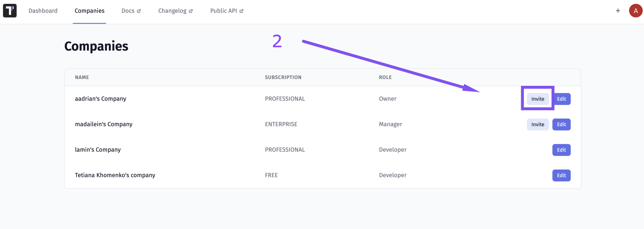Click the NAME column header
Image resolution: width=644 pixels, height=229 pixels.
click(x=82, y=77)
